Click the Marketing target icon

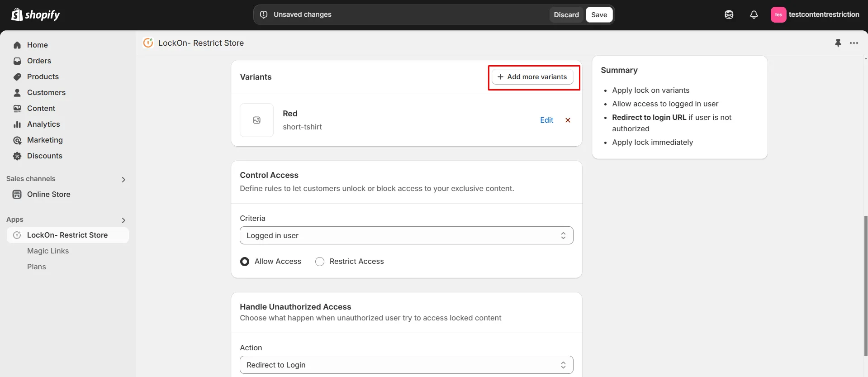click(x=17, y=140)
